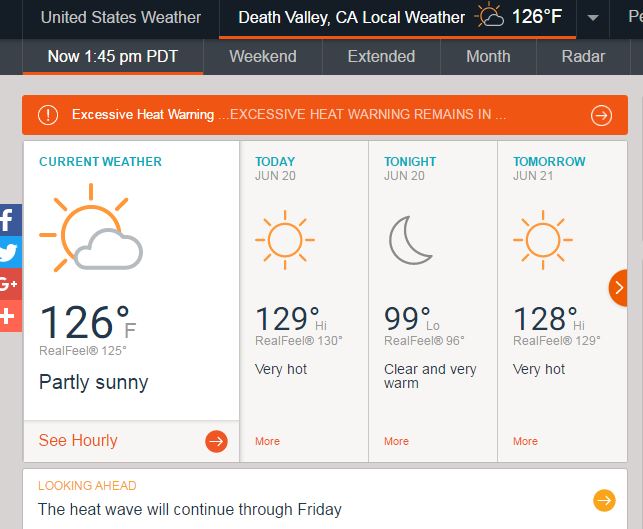Viewport: 643px width, 529px height.
Task: Open the See Hourly link
Action: click(x=78, y=440)
